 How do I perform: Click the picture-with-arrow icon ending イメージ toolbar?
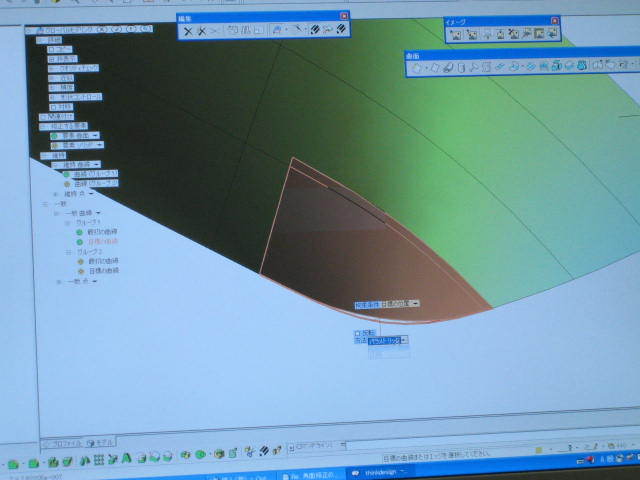coord(552,33)
